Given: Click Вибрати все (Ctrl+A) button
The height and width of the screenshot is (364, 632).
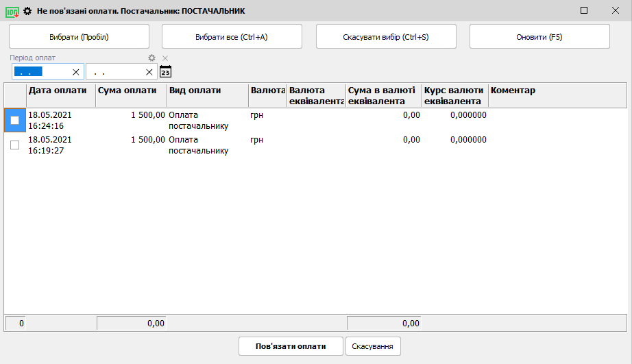Looking at the screenshot, I should (232, 37).
